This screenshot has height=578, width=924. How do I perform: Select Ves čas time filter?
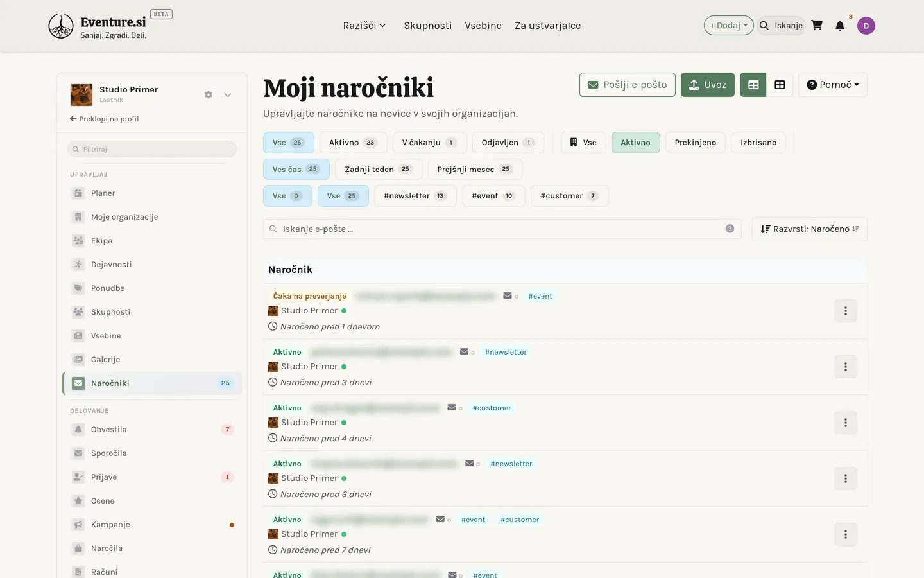point(296,170)
